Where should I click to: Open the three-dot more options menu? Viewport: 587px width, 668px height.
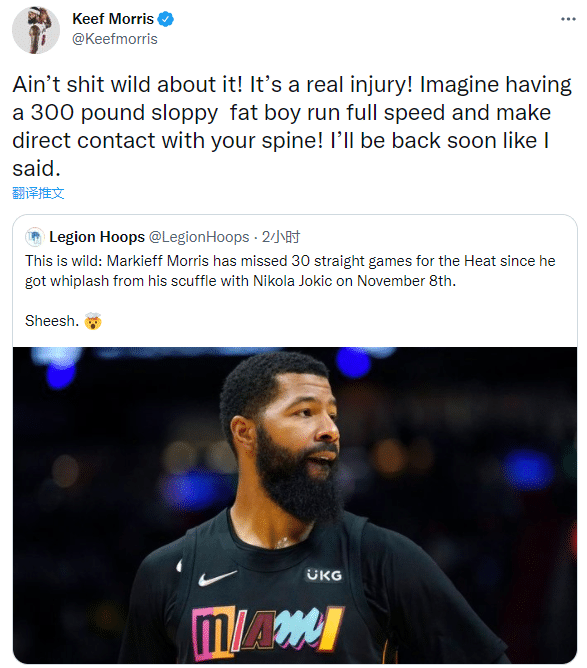coord(568,19)
